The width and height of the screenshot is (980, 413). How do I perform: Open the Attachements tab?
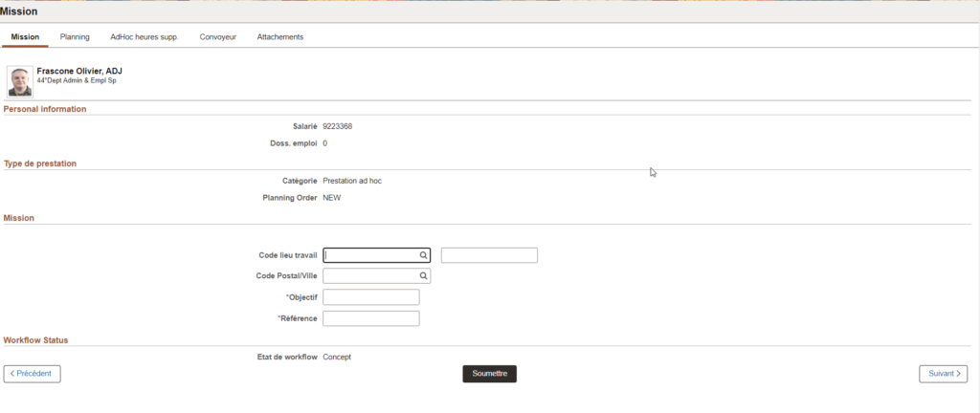[x=279, y=37]
